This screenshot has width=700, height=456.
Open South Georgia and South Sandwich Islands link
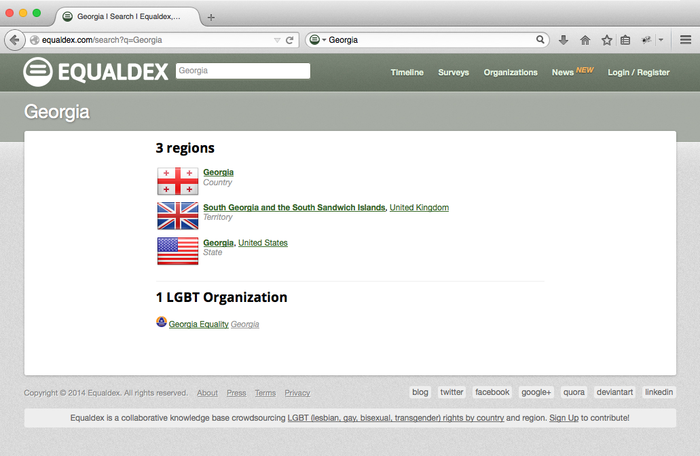(x=294, y=207)
